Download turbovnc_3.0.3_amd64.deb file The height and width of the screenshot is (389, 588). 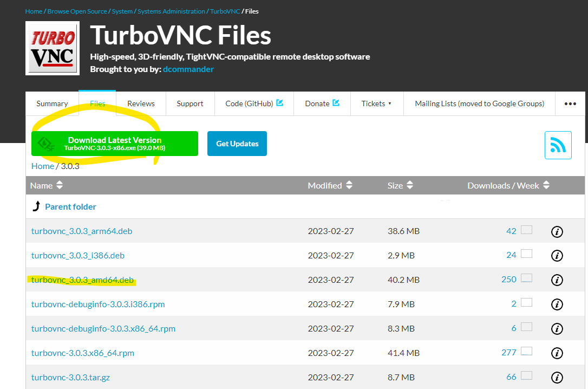82,280
